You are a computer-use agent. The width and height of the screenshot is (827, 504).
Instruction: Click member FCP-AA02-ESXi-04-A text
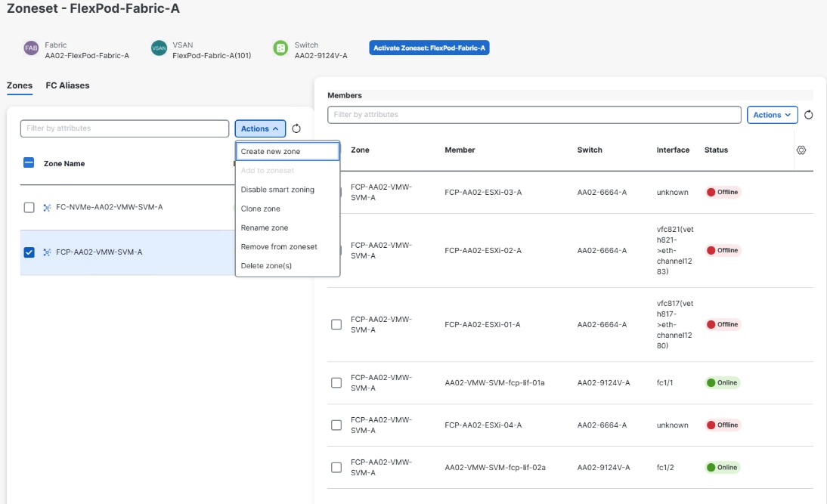pos(483,425)
